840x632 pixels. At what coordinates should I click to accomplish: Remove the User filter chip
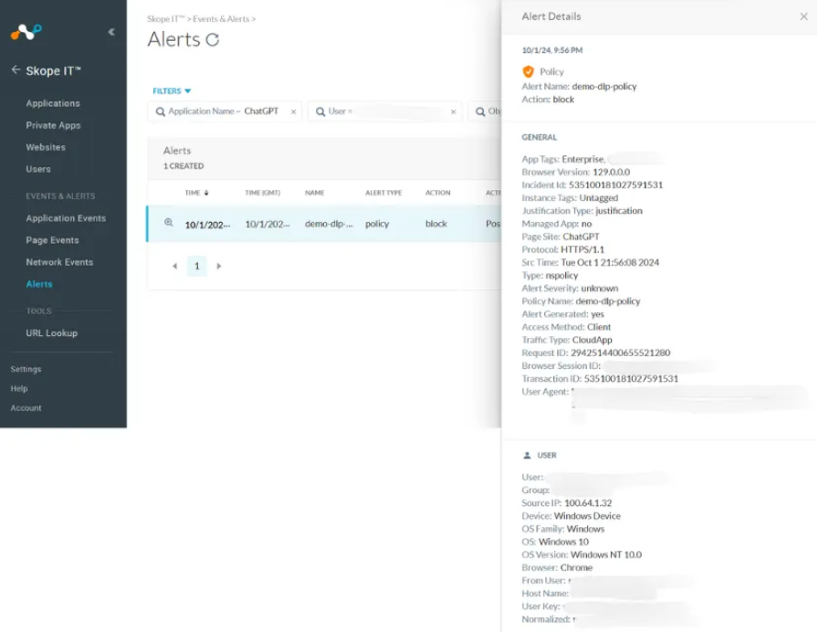point(453,111)
